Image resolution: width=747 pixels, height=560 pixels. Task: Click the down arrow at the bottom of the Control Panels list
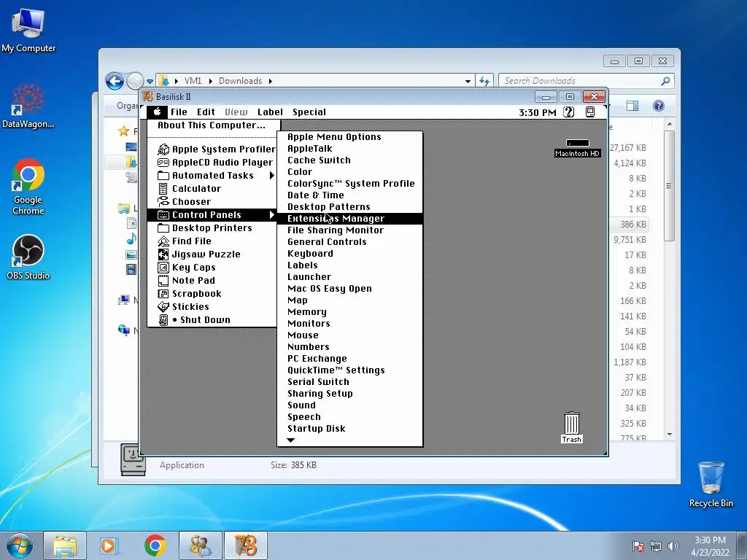[290, 440]
